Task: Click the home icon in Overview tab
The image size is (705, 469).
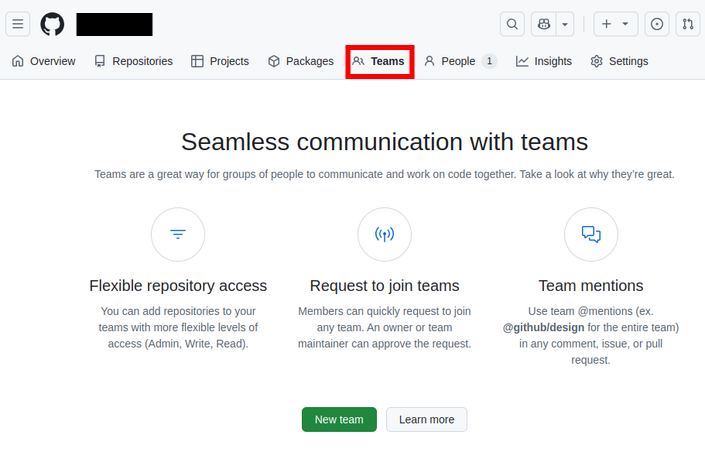Action: click(x=18, y=61)
